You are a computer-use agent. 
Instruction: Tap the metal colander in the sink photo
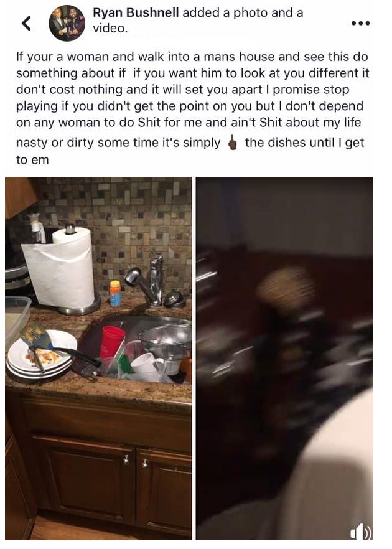click(x=166, y=342)
